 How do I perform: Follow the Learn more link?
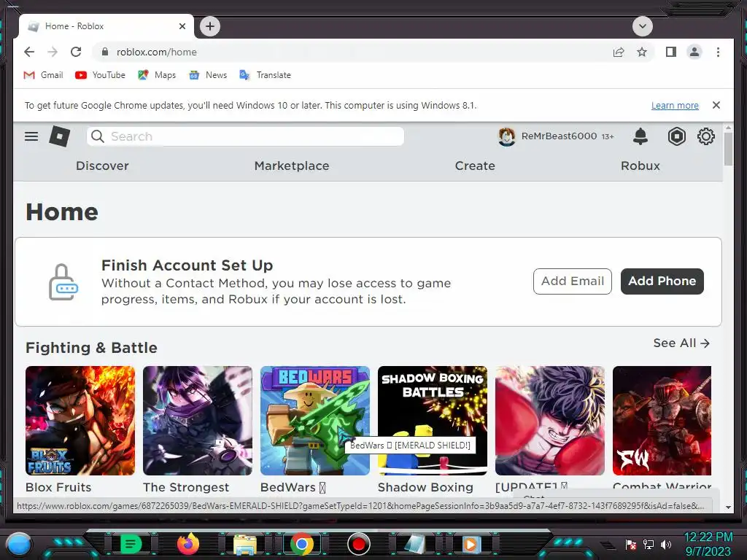pyautogui.click(x=675, y=105)
